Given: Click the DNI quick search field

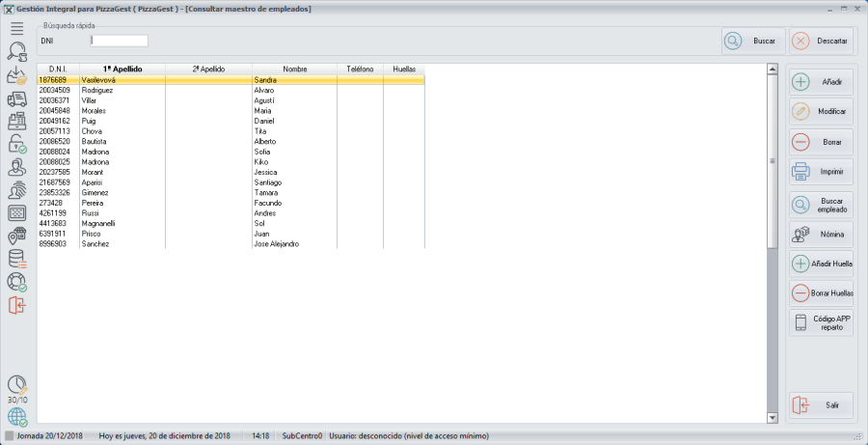Looking at the screenshot, I should [120, 42].
